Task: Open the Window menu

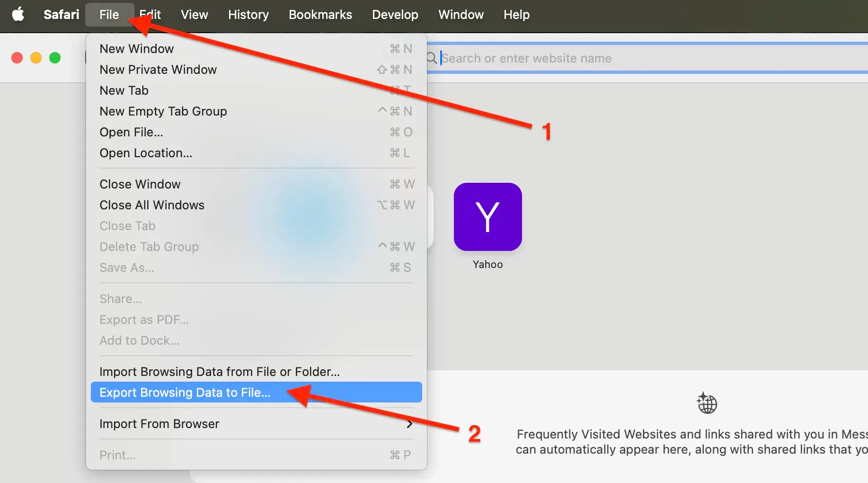Action: pos(461,14)
